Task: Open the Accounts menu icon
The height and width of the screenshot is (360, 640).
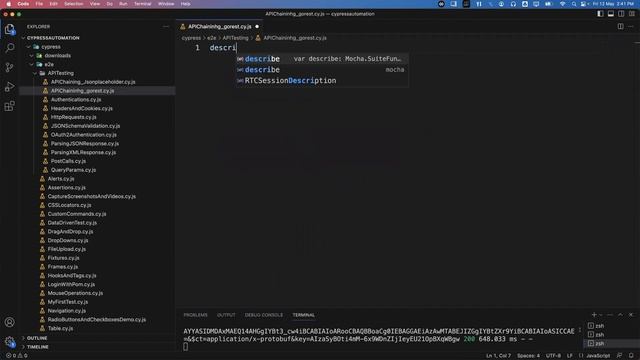Action: (9, 322)
